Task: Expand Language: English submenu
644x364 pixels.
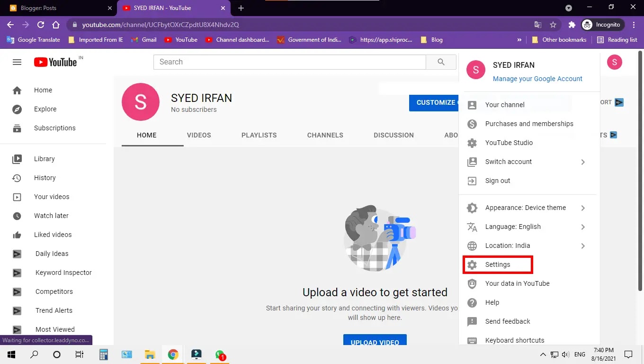Action: click(583, 227)
